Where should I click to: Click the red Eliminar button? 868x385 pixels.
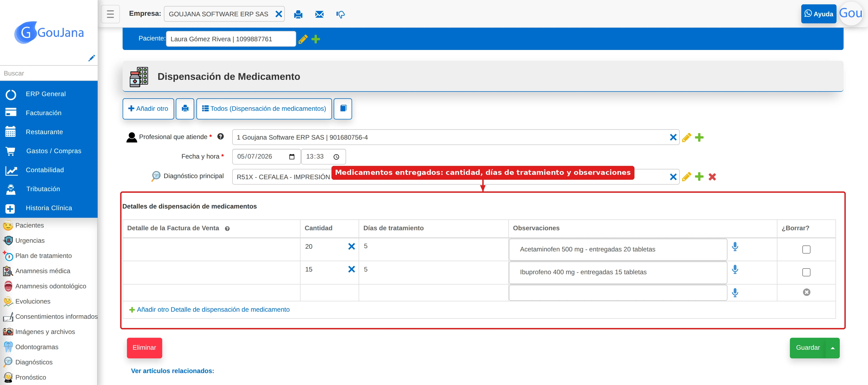pos(144,348)
